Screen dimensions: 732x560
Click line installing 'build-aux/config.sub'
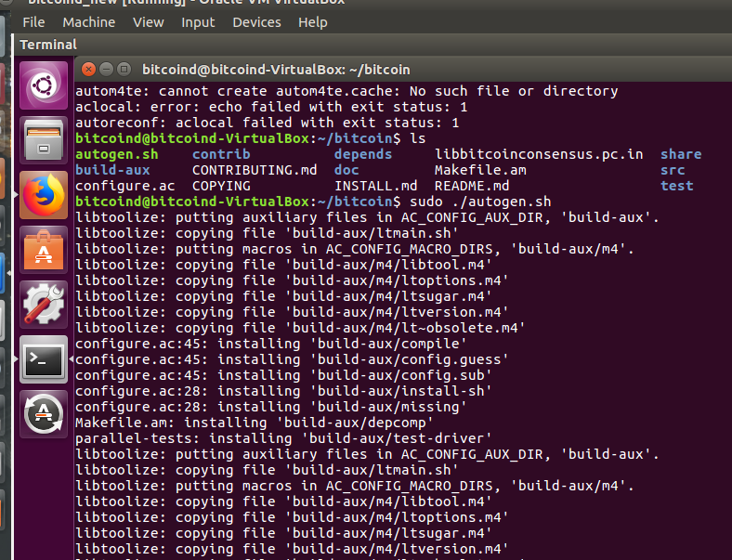[x=283, y=376]
